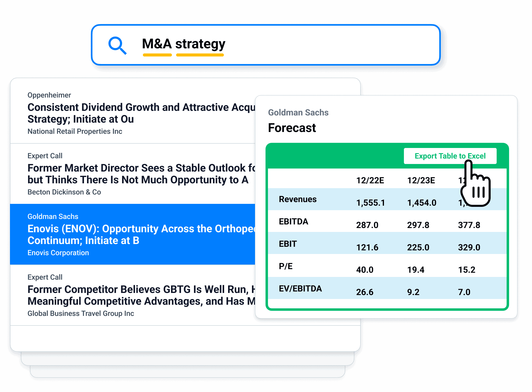Select P/E value 40.0
Screen dimensions: 532x392
[365, 270]
